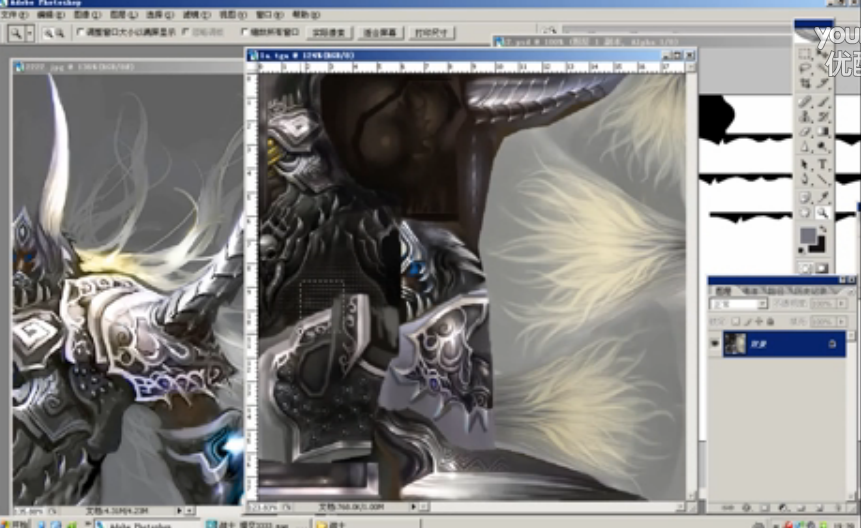Enable 调整窗口大小以满屏显示 checkbox

coord(81,32)
